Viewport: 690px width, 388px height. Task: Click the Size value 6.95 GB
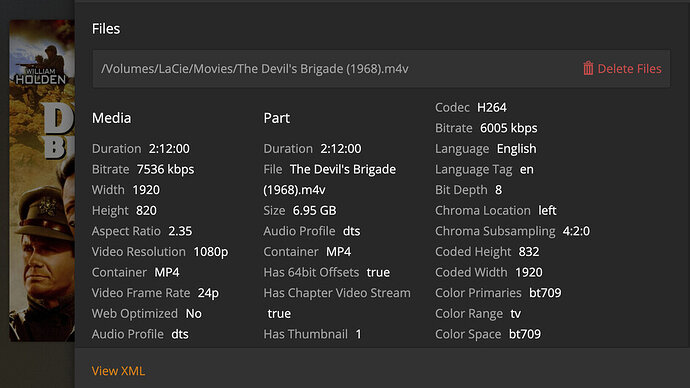[x=314, y=211]
